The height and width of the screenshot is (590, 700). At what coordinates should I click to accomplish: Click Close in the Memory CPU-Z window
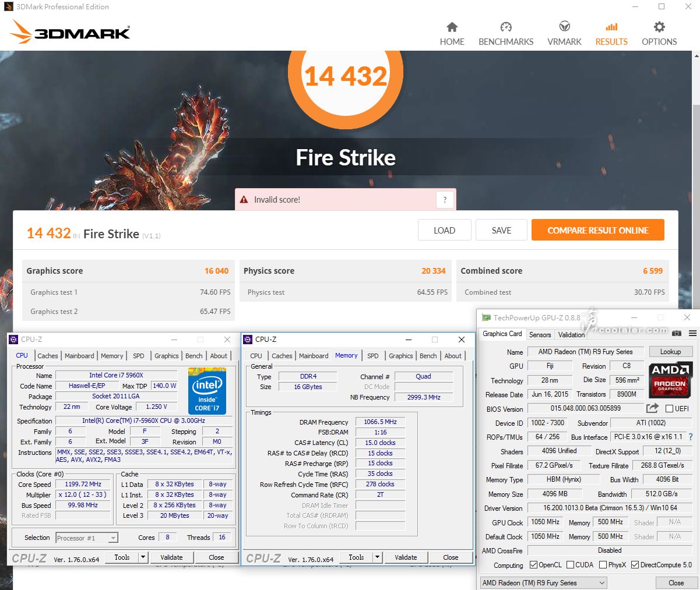451,557
